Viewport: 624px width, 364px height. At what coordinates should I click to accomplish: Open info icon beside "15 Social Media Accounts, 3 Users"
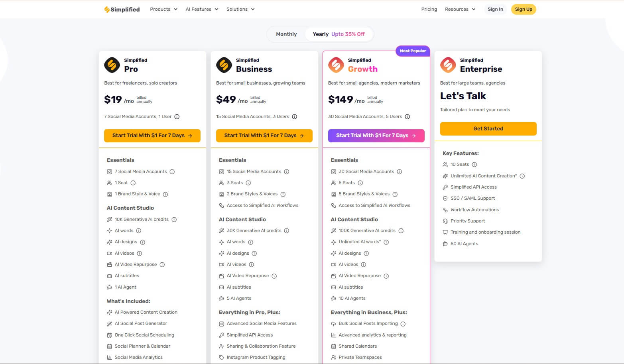295,117
